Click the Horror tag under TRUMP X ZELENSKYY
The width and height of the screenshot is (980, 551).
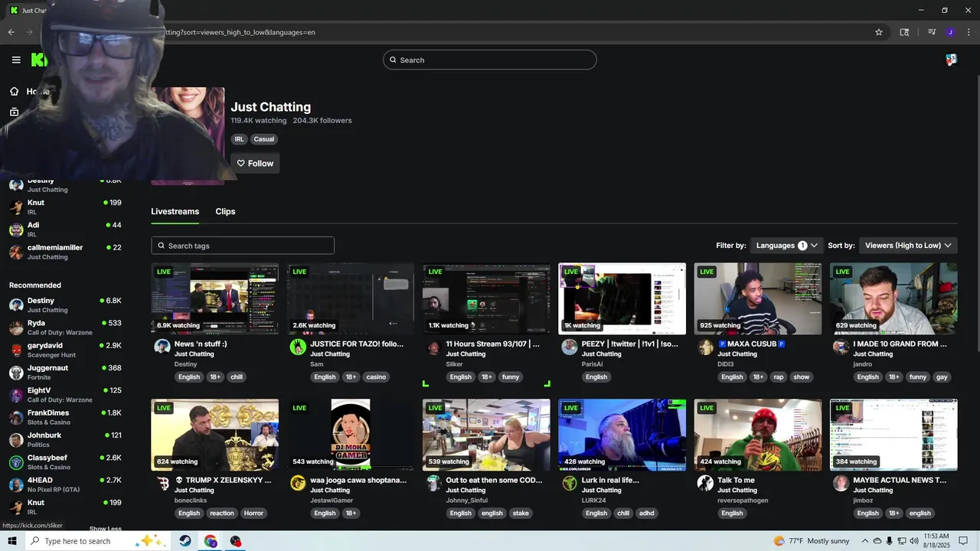(253, 513)
